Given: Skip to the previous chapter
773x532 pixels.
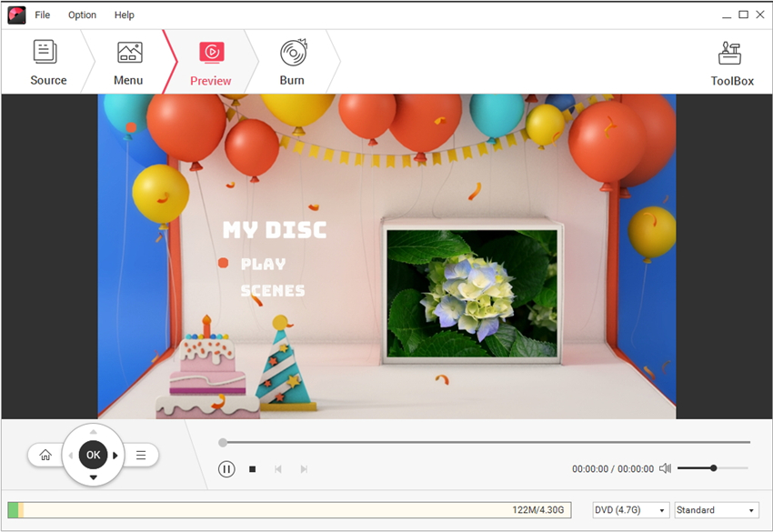Looking at the screenshot, I should tap(278, 469).
